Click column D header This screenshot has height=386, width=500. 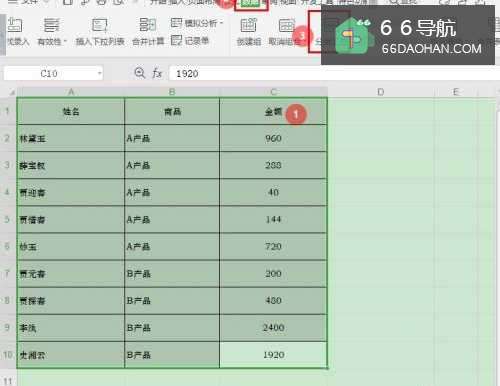(381, 92)
